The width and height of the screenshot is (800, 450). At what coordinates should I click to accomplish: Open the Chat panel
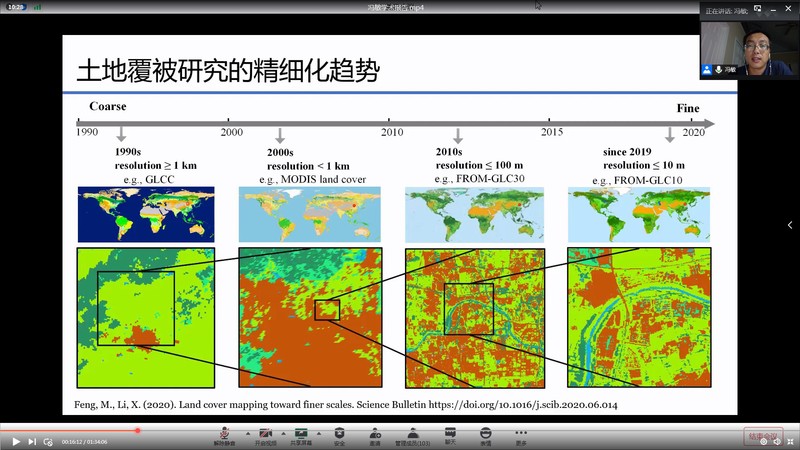coord(449,434)
